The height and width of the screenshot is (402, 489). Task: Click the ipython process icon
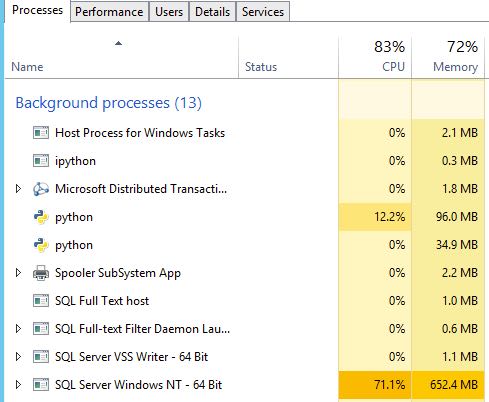tap(41, 161)
